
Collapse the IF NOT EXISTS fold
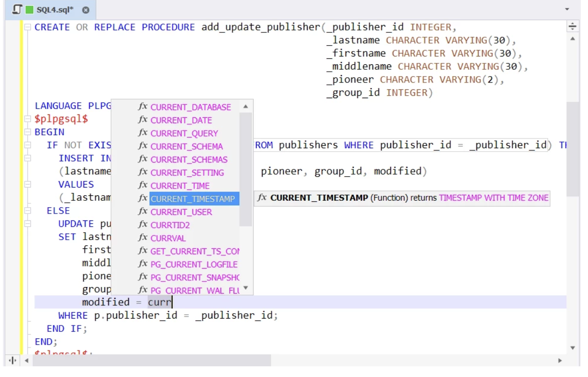(28, 145)
